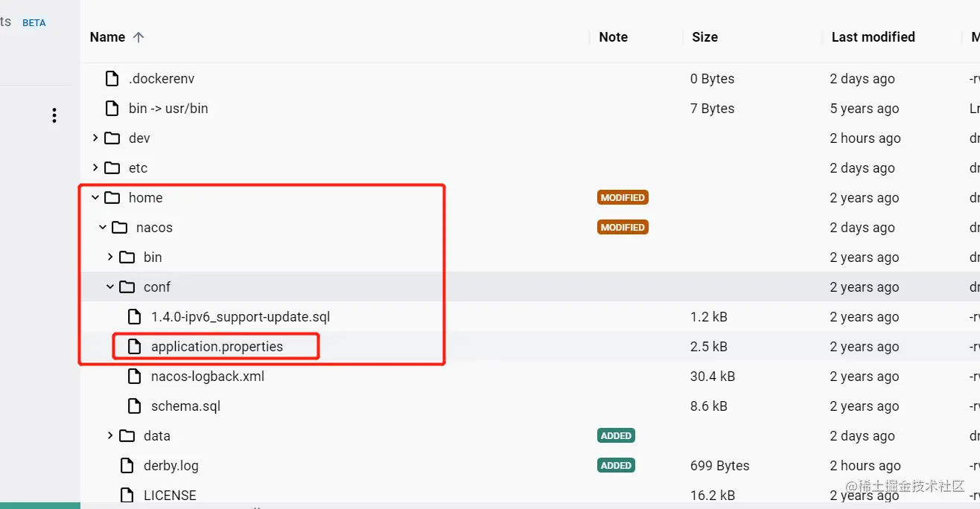Click the 8.6 kB size value

709,406
